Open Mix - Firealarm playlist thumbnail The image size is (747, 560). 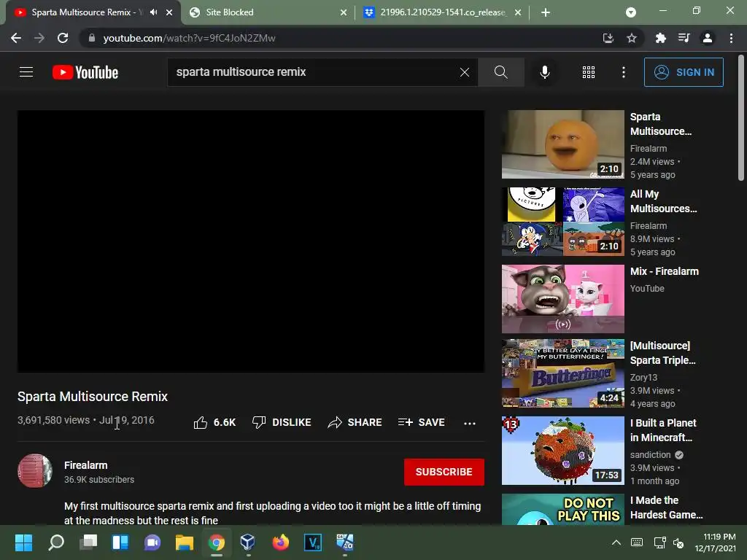click(562, 299)
